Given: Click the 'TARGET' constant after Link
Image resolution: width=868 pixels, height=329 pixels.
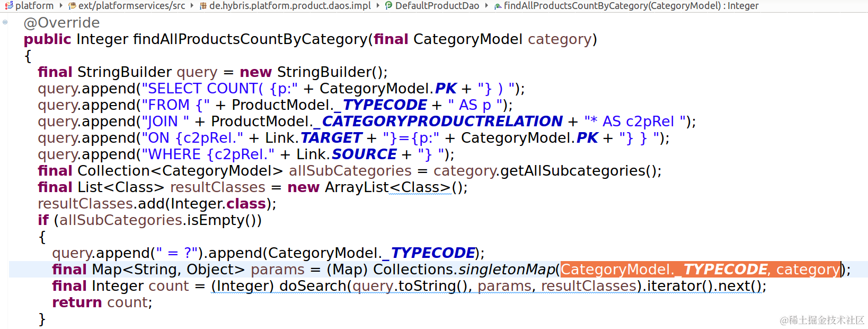Looking at the screenshot, I should 331,138.
